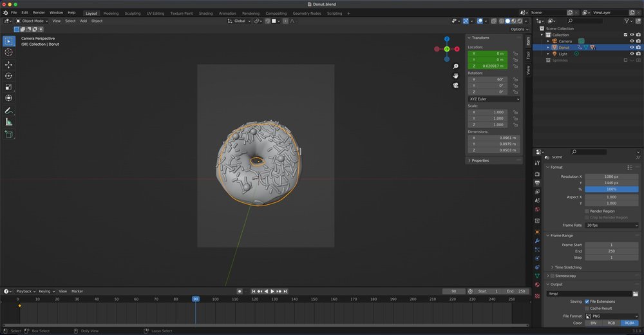
Task: Click the resolution percentage 100% slider
Action: coord(612,189)
